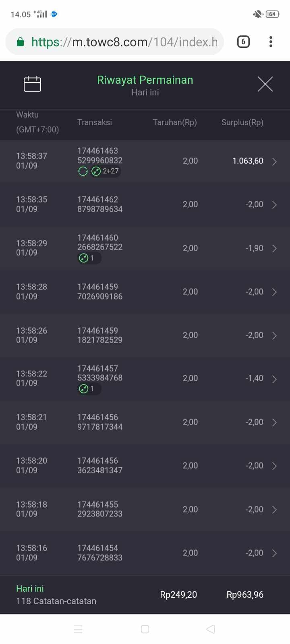Screen dimensions: 290x644
Task: Open the calendar date picker icon
Action: click(x=33, y=84)
